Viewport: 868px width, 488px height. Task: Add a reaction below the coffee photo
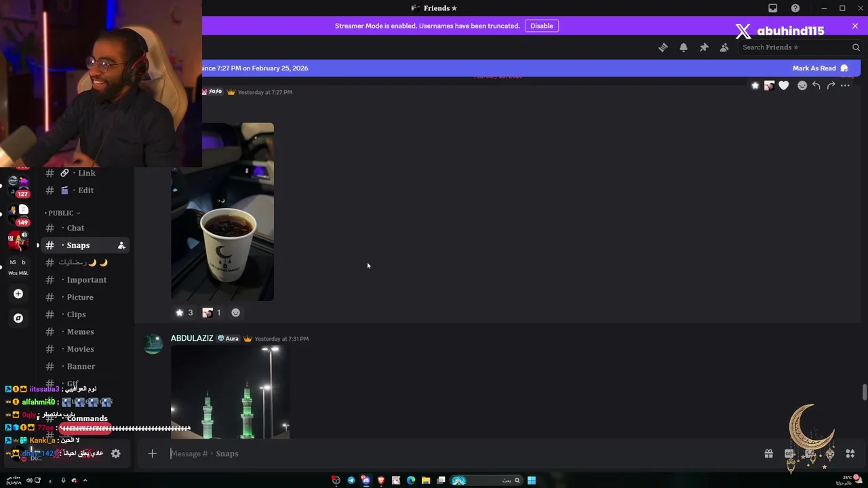pyautogui.click(x=235, y=312)
